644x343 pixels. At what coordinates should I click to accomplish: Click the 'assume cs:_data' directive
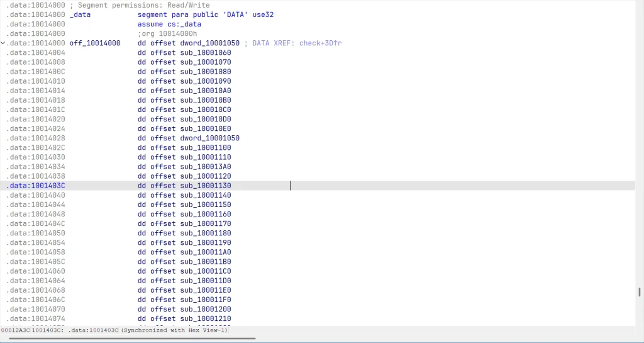coord(167,24)
